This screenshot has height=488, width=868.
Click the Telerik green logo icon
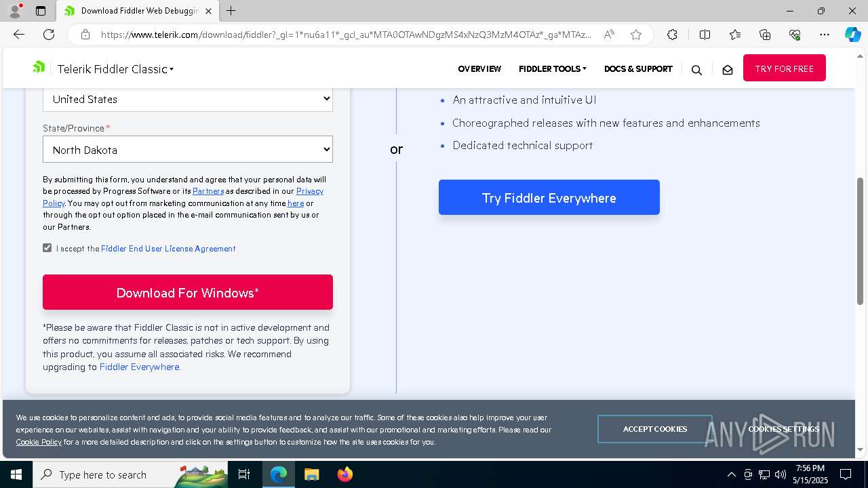click(x=39, y=66)
